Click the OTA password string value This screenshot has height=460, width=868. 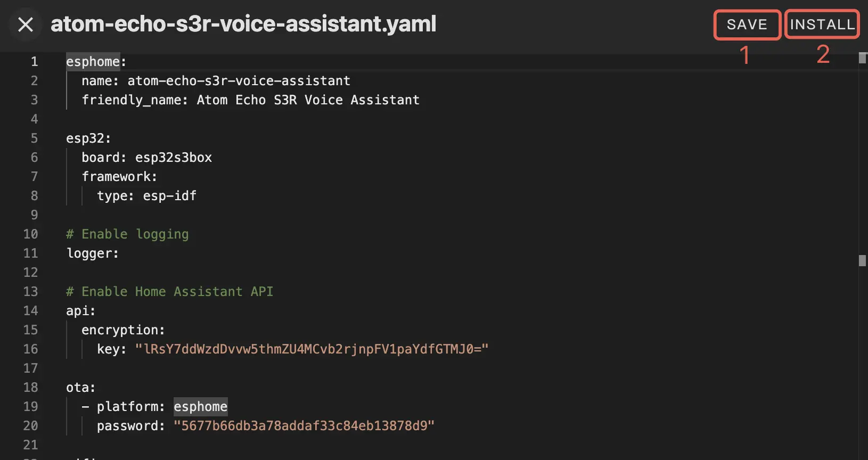304,426
